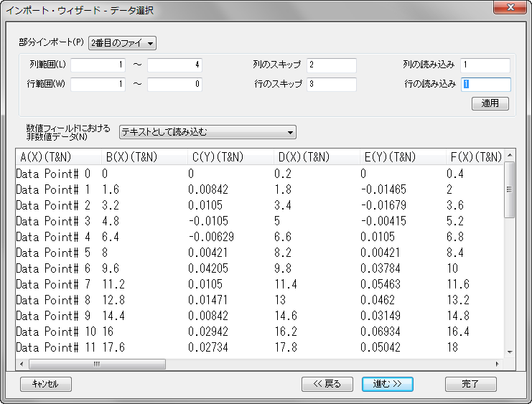The width and height of the screenshot is (532, 404).
Task: Click the 完了 button
Action: tap(470, 384)
